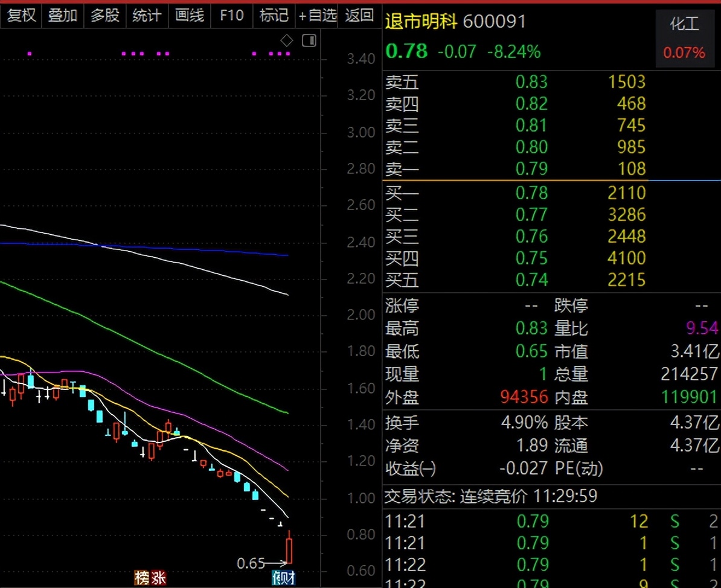
Task: Click the red 涨 marker on chart
Action: pos(158,578)
